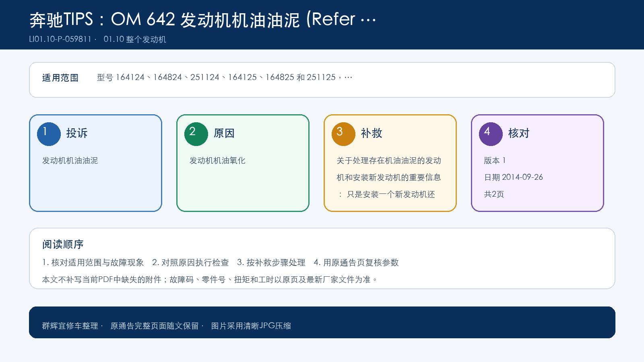Click the subtitle 01.10 整个发动机
The height and width of the screenshot is (362, 644).
(135, 39)
